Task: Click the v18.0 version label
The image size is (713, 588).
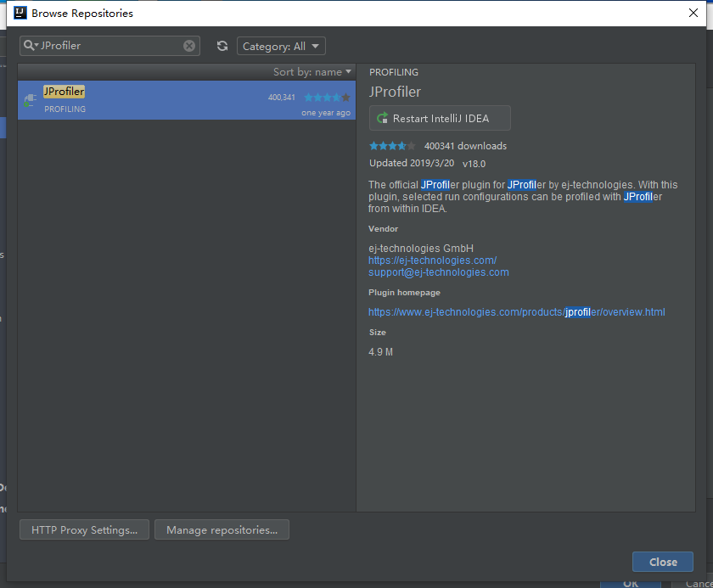Action: pos(474,164)
